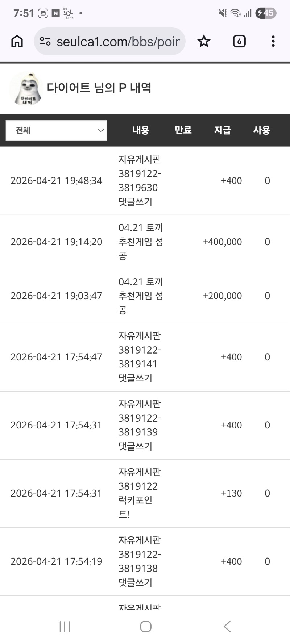290x644 pixels.
Task: Open the 3819122 럭키포인트 entry
Action: coord(140,493)
